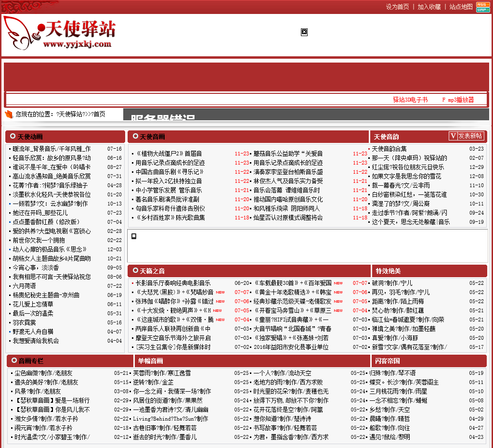Open 轻音乐欣赏：故乡的原风景 entry
493x448 pixels.
coord(52,158)
